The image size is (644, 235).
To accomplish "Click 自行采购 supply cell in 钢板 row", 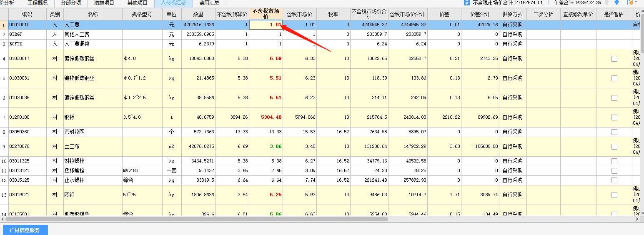I will point(513,117).
